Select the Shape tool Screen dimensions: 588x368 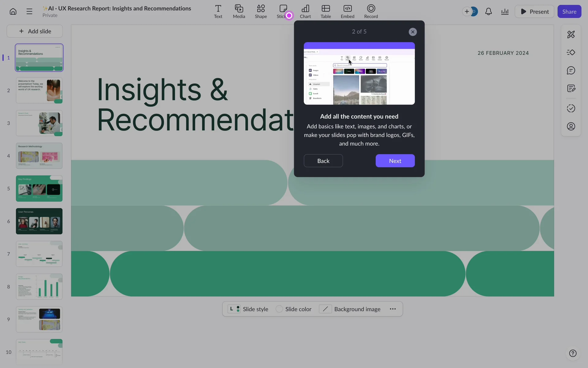[261, 11]
